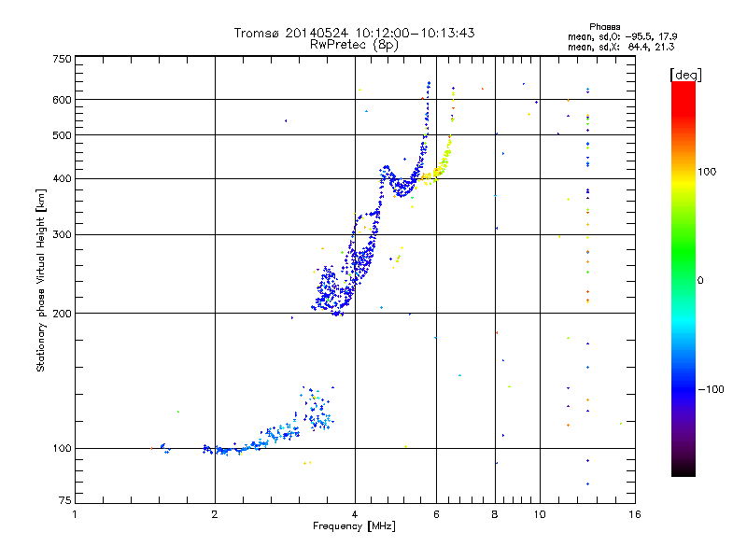Click y-axis tick label "600"
Image resolution: width=747 pixels, height=560 pixels.
click(x=63, y=100)
